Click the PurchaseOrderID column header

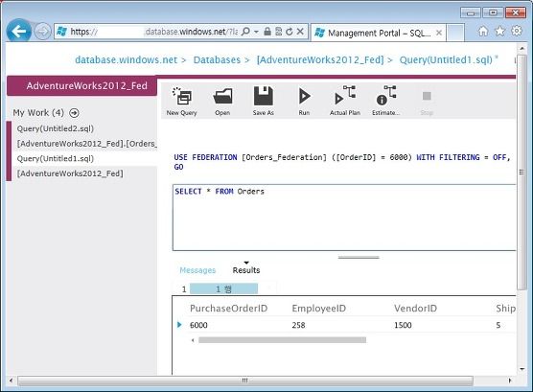[228, 309]
